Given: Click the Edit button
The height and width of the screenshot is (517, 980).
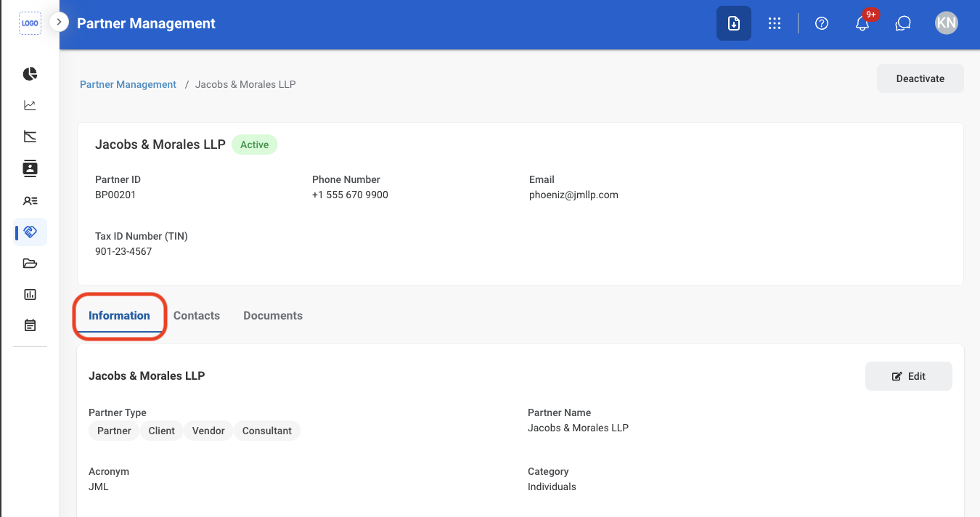Looking at the screenshot, I should tap(909, 376).
